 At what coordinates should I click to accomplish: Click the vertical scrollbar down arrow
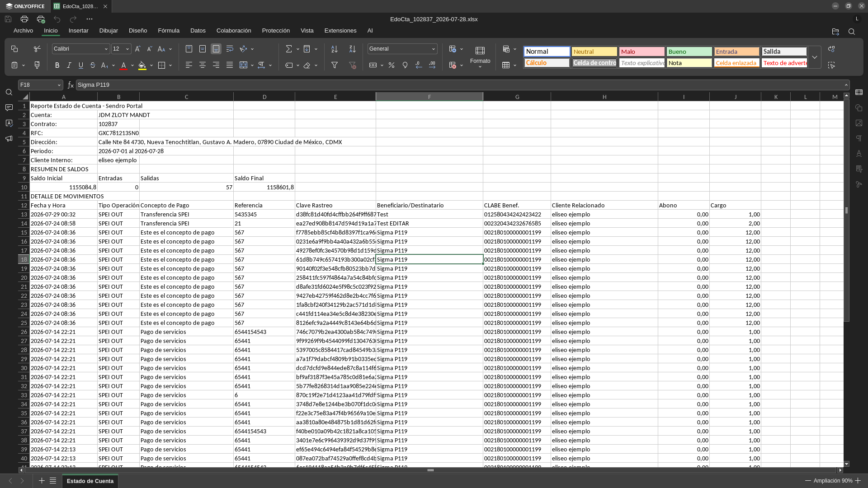pyautogui.click(x=846, y=464)
